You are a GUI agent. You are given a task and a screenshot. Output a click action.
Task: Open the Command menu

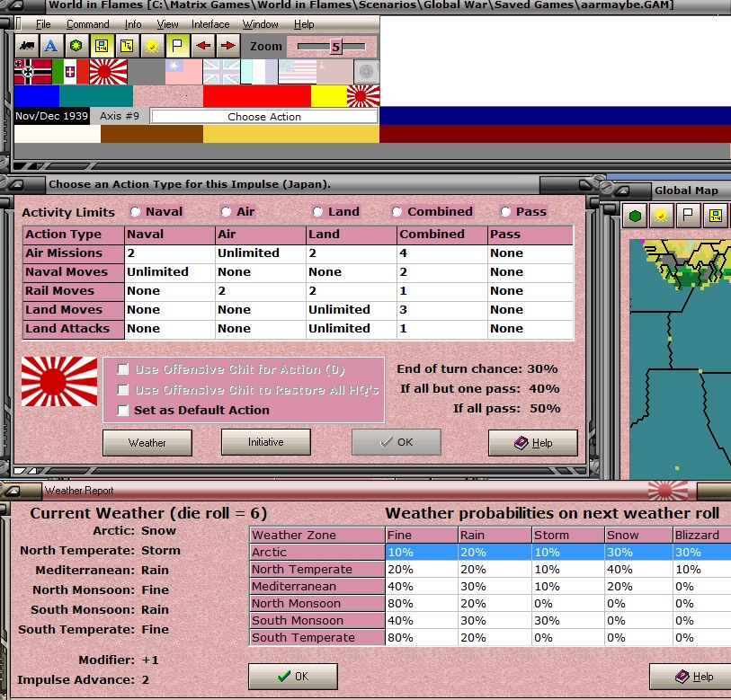[87, 24]
